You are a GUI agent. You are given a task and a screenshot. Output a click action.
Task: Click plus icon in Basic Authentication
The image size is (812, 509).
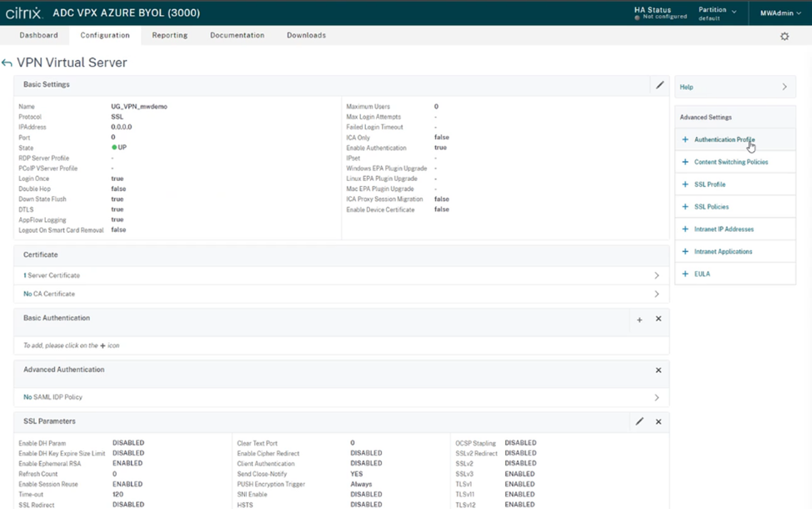639,320
